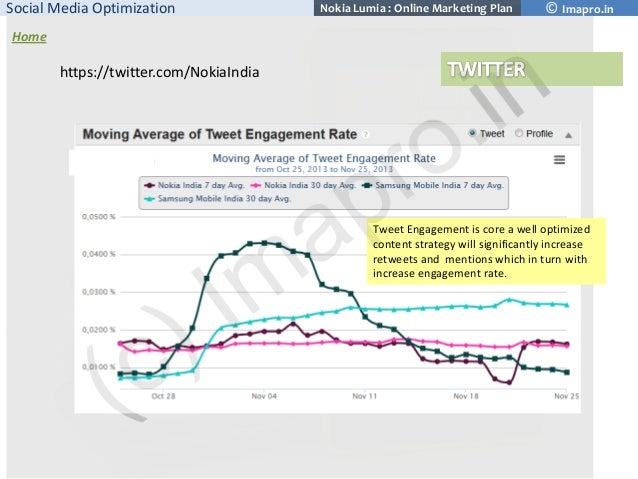Click the 'Nokia Lumia : Online Marketing Plan' header
This screenshot has width=638, height=479.
pyautogui.click(x=417, y=8)
